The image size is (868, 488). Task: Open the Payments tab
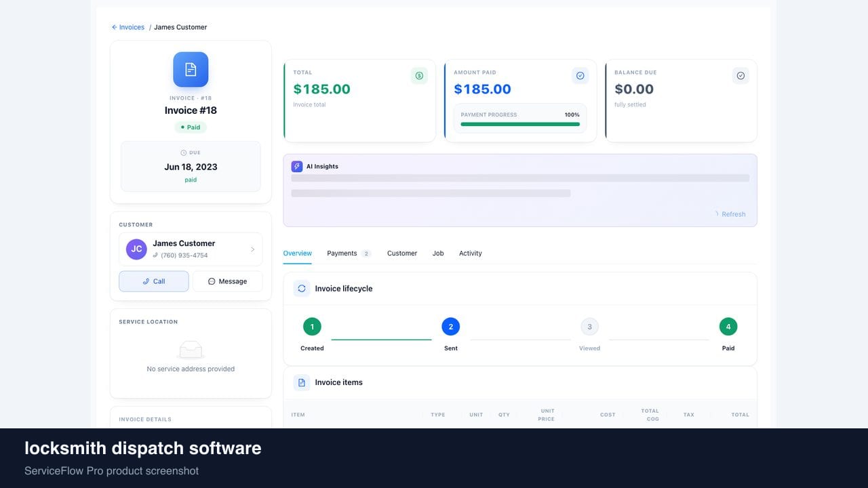(349, 253)
